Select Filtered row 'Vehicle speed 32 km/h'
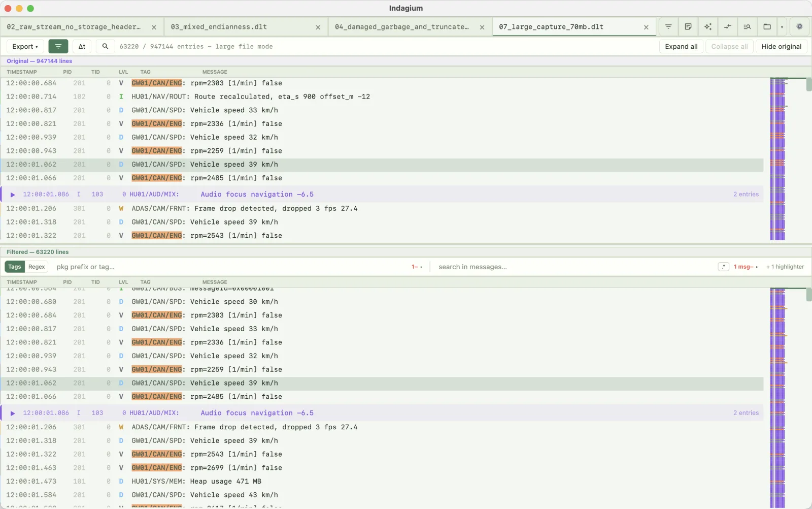Screen dimensions: 812x509 tap(382, 356)
